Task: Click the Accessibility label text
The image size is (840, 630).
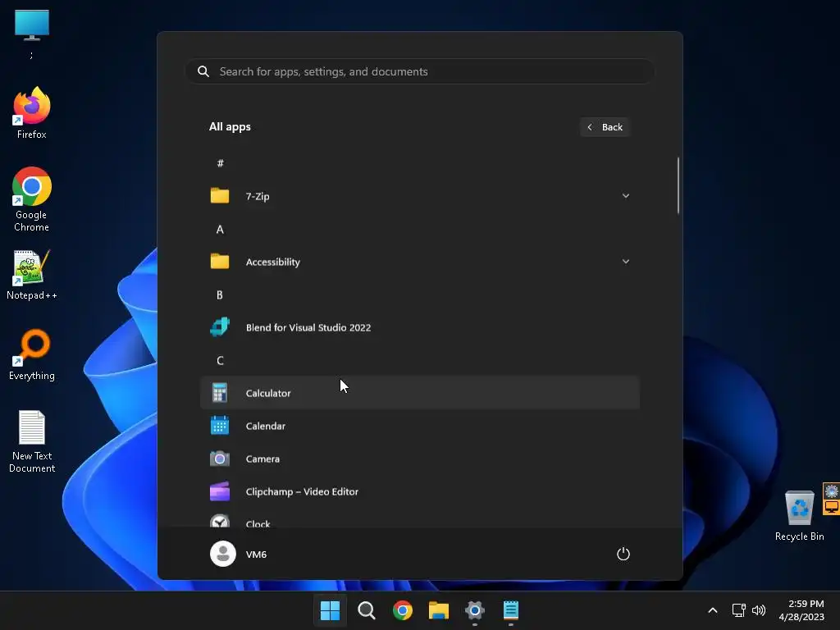Action: pos(272,262)
